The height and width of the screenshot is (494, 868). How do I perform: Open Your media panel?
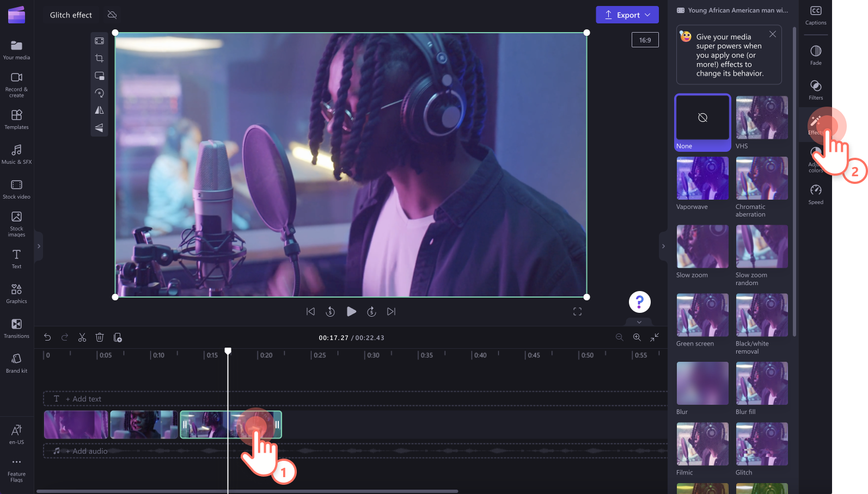pyautogui.click(x=16, y=50)
